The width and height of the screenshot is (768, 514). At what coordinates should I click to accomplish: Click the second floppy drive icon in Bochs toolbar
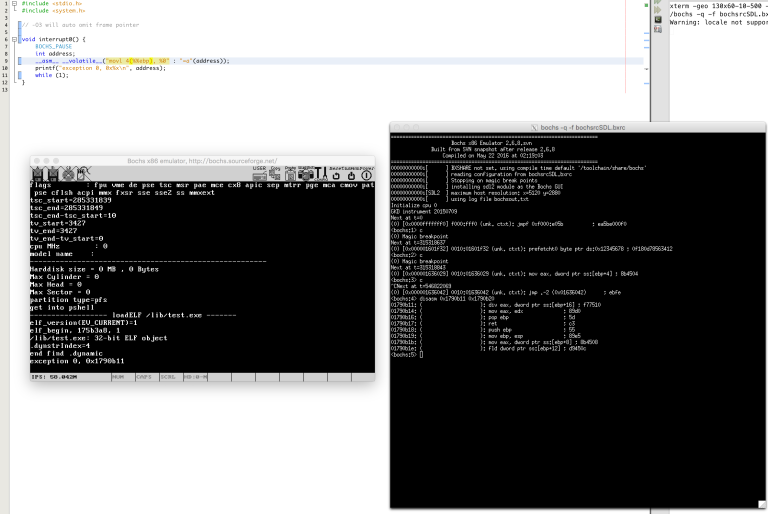(x=53, y=174)
